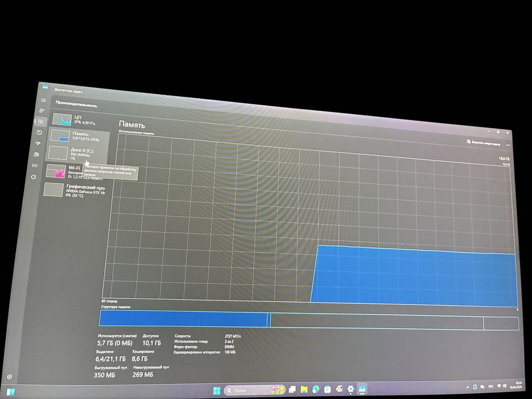The image size is (532, 399).
Task: Open the hamburger navigation menu in Task Manager
Action: [x=43, y=100]
